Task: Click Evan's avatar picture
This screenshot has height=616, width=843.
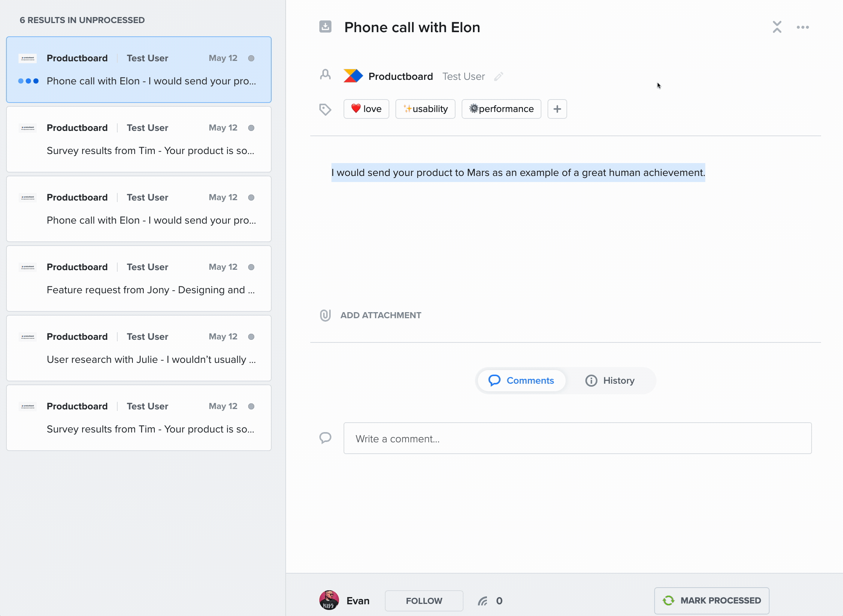Action: (329, 600)
